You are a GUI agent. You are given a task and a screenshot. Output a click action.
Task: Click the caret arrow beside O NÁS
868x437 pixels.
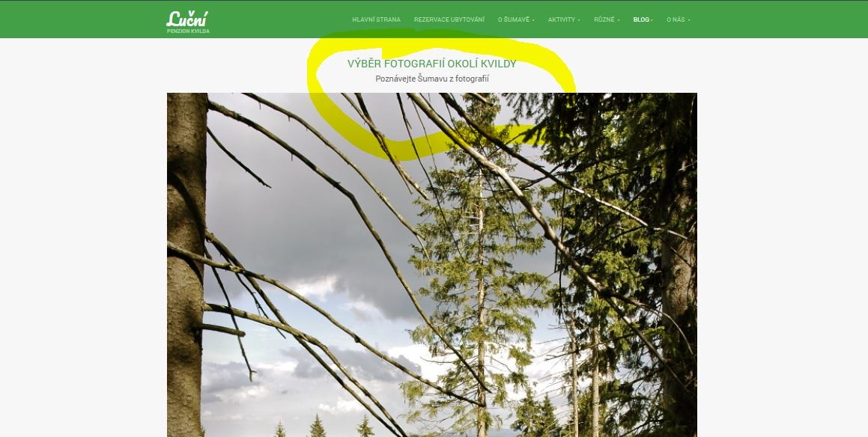point(689,20)
